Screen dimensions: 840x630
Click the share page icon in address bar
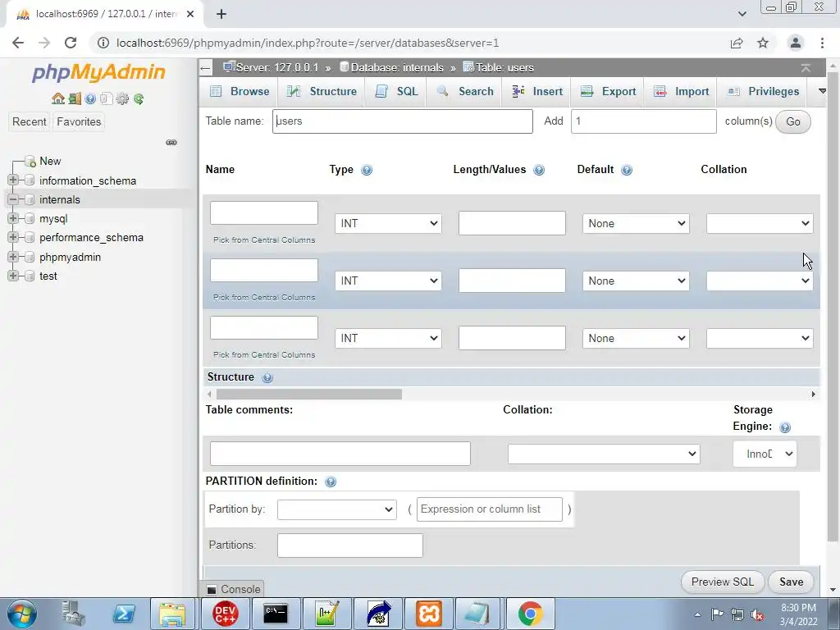(737, 43)
